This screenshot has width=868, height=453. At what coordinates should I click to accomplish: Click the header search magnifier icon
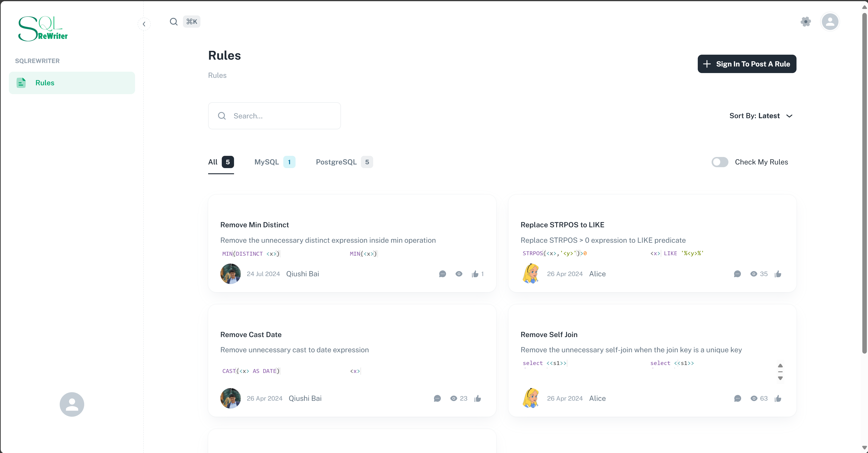pos(174,22)
